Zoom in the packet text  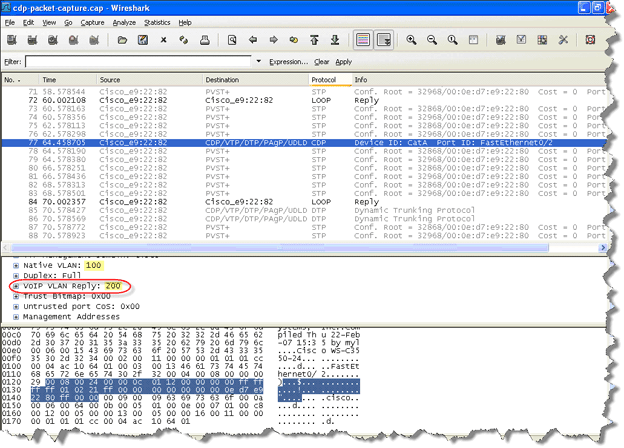[411, 40]
